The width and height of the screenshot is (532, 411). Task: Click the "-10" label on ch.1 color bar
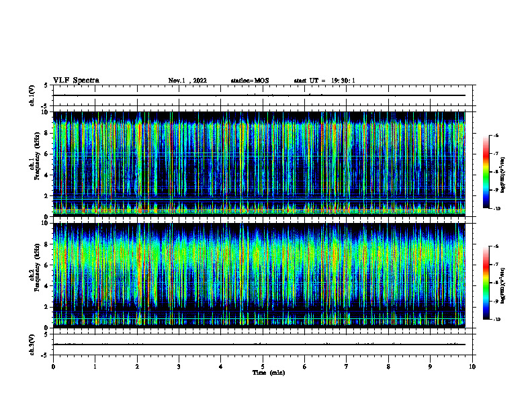(x=497, y=209)
